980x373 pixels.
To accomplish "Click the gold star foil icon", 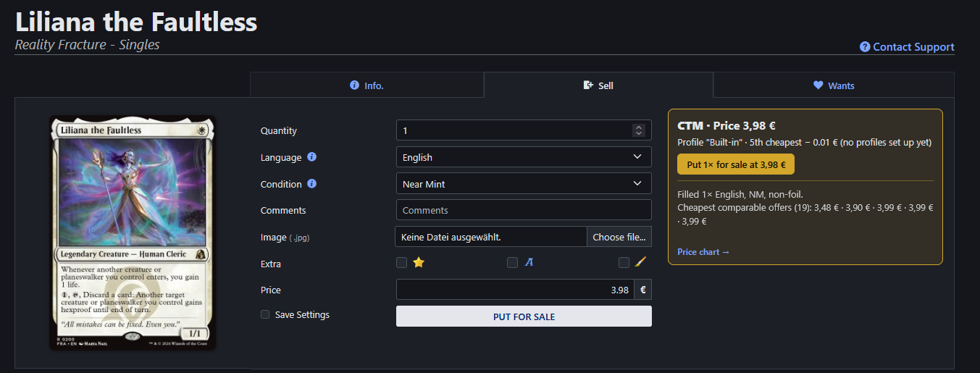I will point(419,263).
